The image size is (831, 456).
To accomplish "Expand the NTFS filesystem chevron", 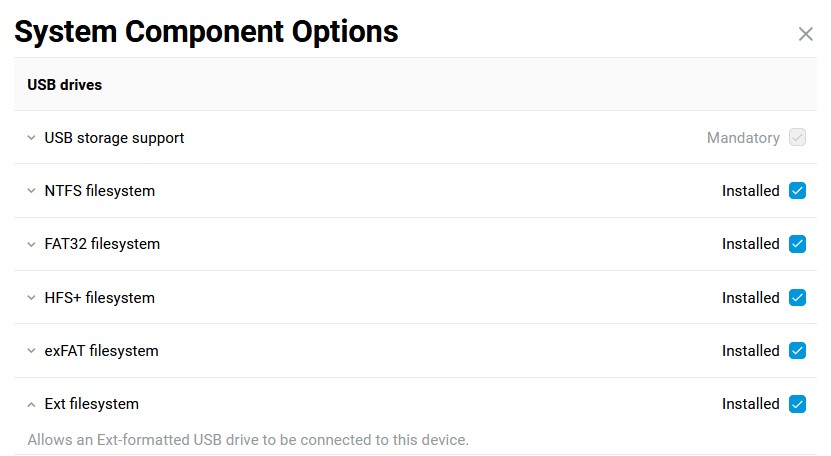I will coord(31,191).
